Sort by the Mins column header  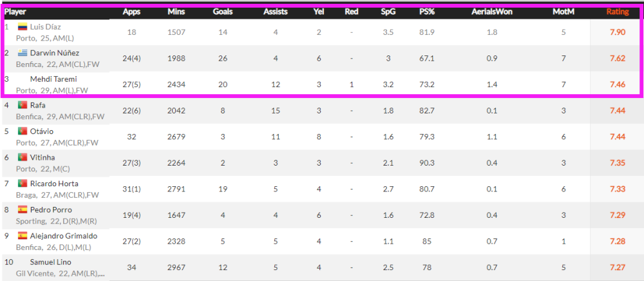click(x=176, y=12)
